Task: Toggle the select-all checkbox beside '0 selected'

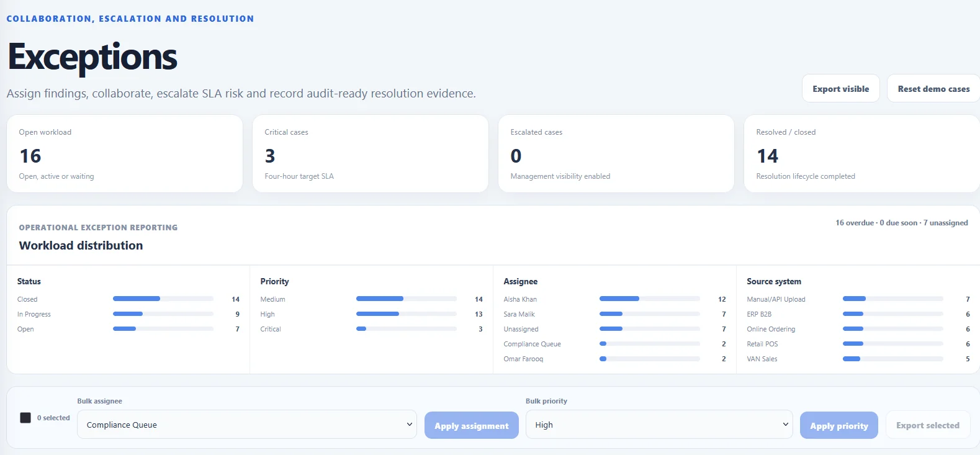Action: 25,418
